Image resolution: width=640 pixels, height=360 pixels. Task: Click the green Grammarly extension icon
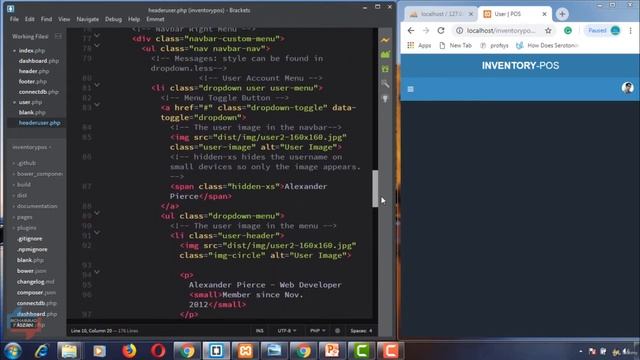(568, 31)
